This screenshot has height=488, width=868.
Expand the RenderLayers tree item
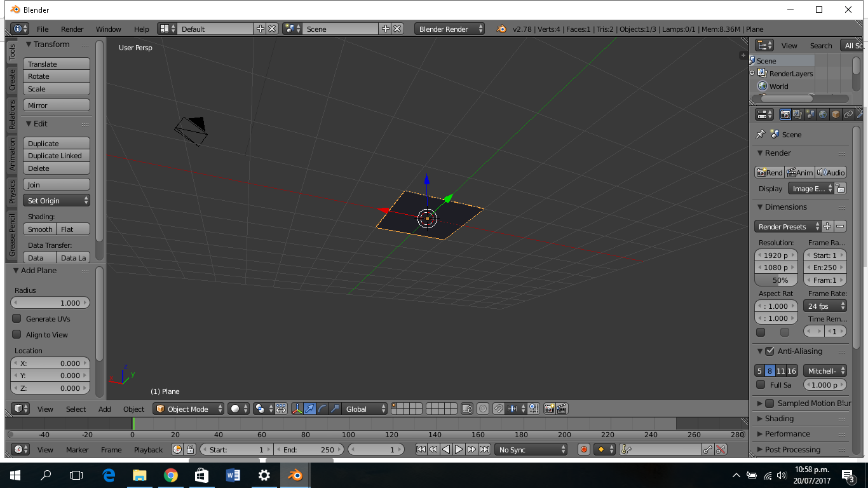point(752,74)
